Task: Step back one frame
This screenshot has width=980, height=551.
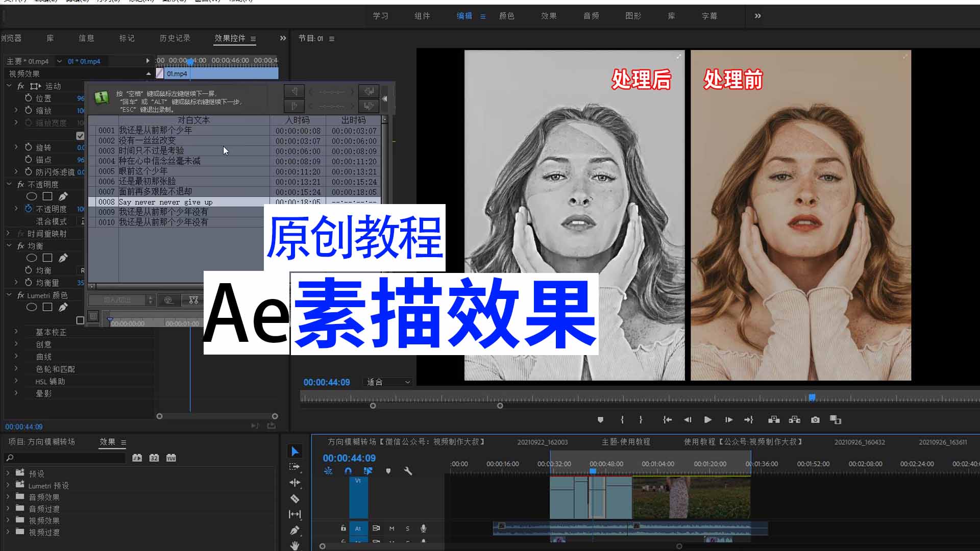Action: click(x=688, y=420)
